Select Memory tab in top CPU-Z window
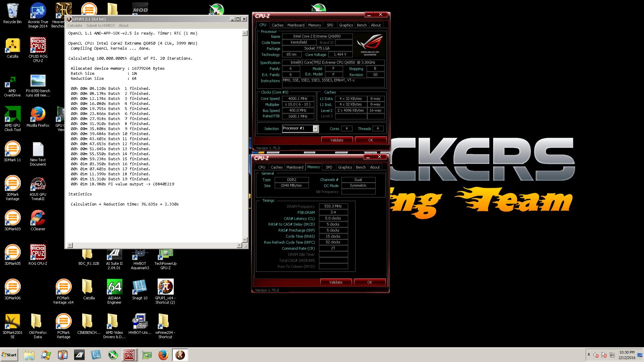Screen dimensions: 644x362 (x=315, y=25)
